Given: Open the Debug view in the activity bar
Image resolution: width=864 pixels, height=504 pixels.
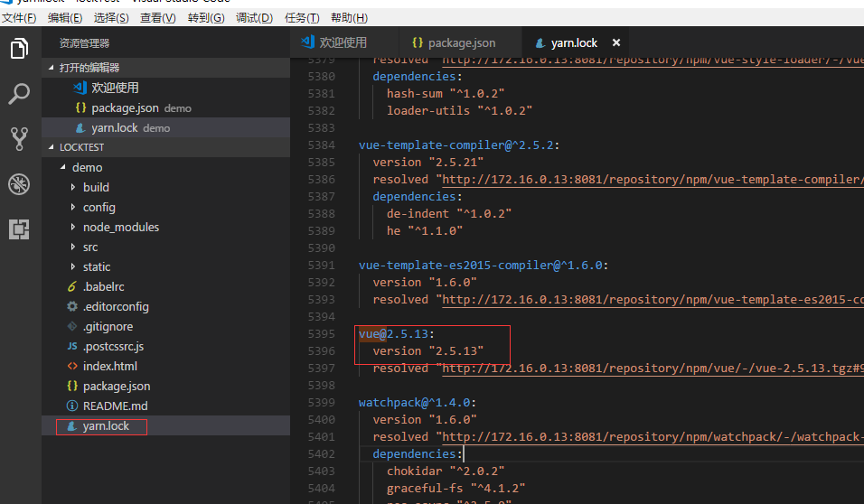Looking at the screenshot, I should pyautogui.click(x=19, y=184).
